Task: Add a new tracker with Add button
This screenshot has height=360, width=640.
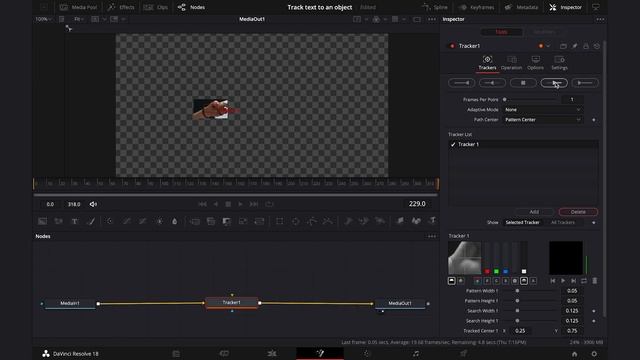Action: click(x=534, y=212)
